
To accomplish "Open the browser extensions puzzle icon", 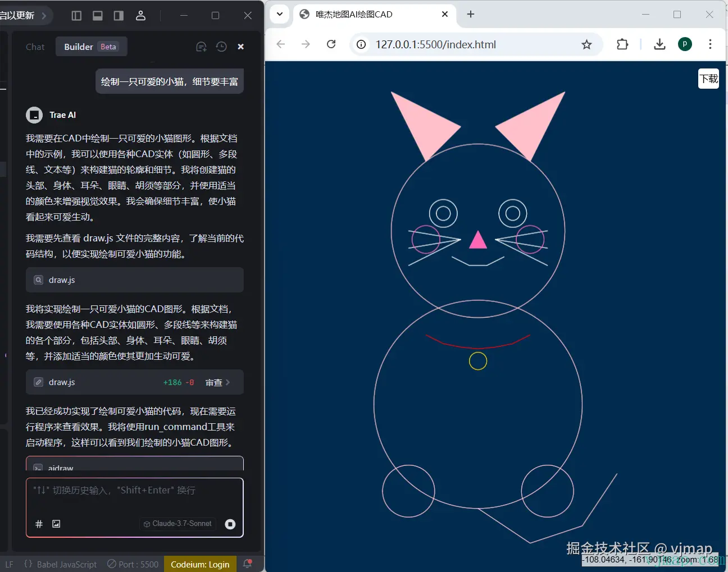I will point(622,44).
